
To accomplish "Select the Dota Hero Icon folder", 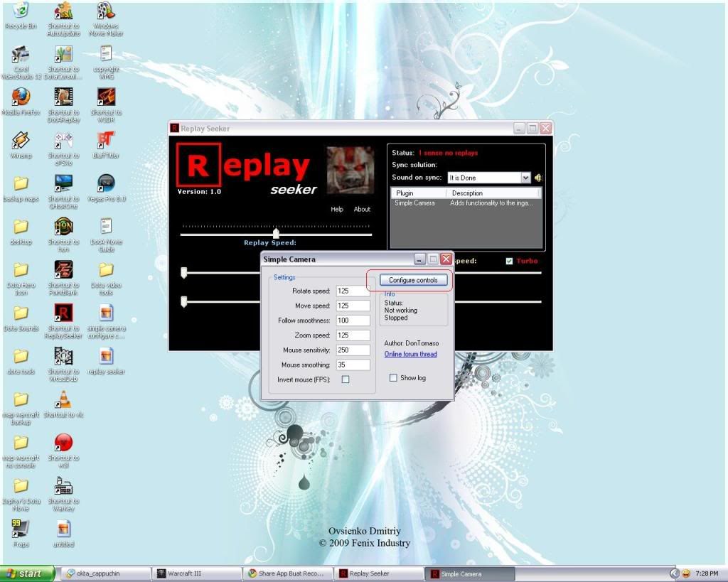I will pos(21,278).
